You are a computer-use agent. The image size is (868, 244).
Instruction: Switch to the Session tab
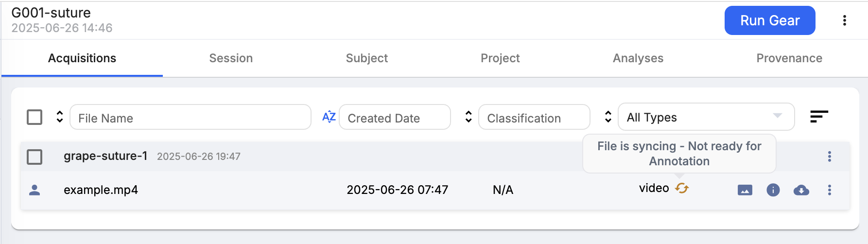point(231,58)
